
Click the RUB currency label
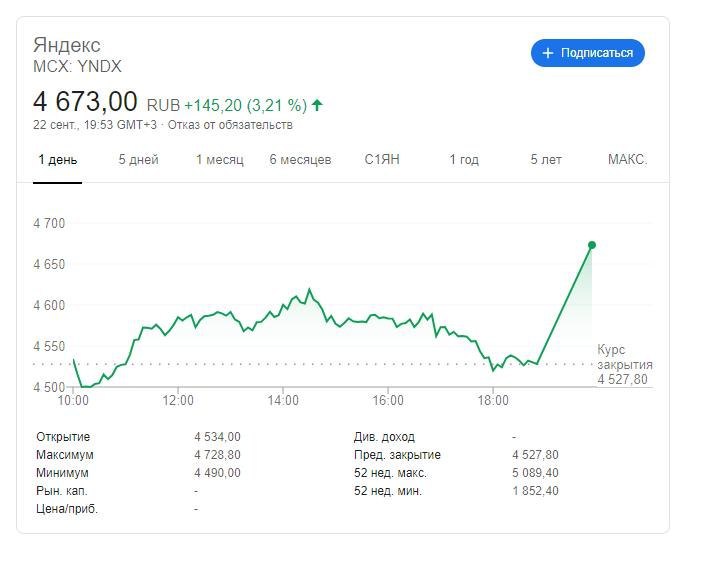(163, 106)
